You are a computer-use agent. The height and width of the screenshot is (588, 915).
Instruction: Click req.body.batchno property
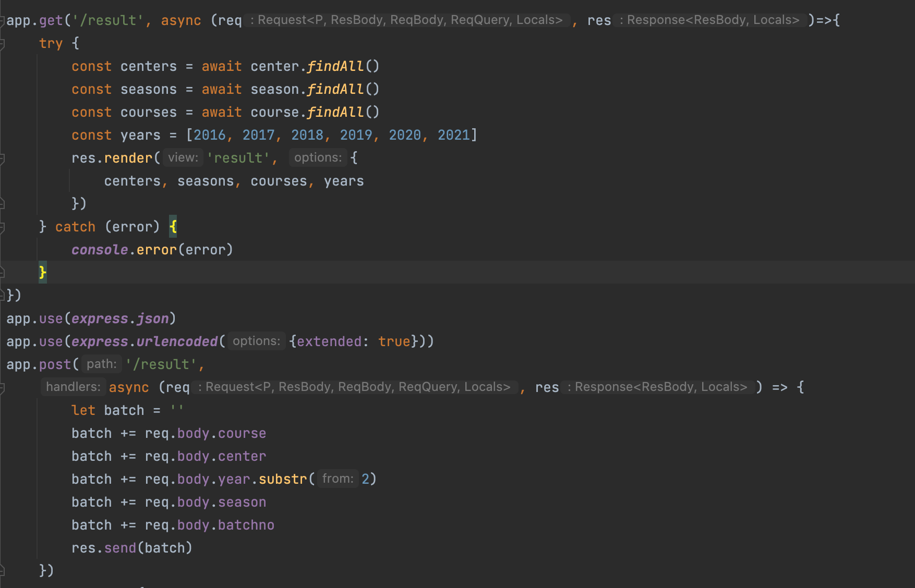coord(246,525)
